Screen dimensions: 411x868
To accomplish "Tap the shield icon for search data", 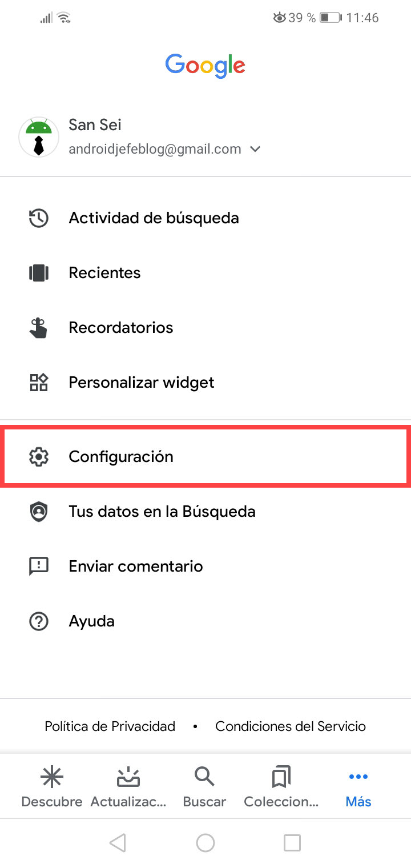I will click(39, 512).
